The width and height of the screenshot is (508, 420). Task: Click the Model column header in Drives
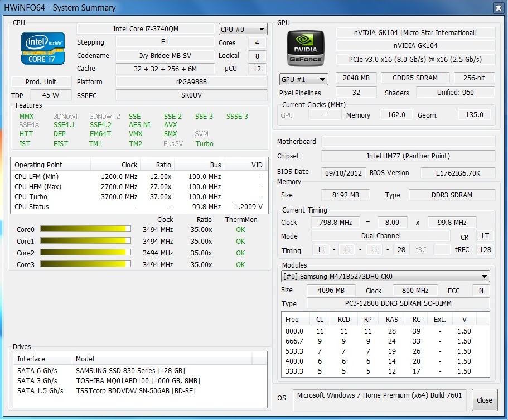tap(161, 359)
